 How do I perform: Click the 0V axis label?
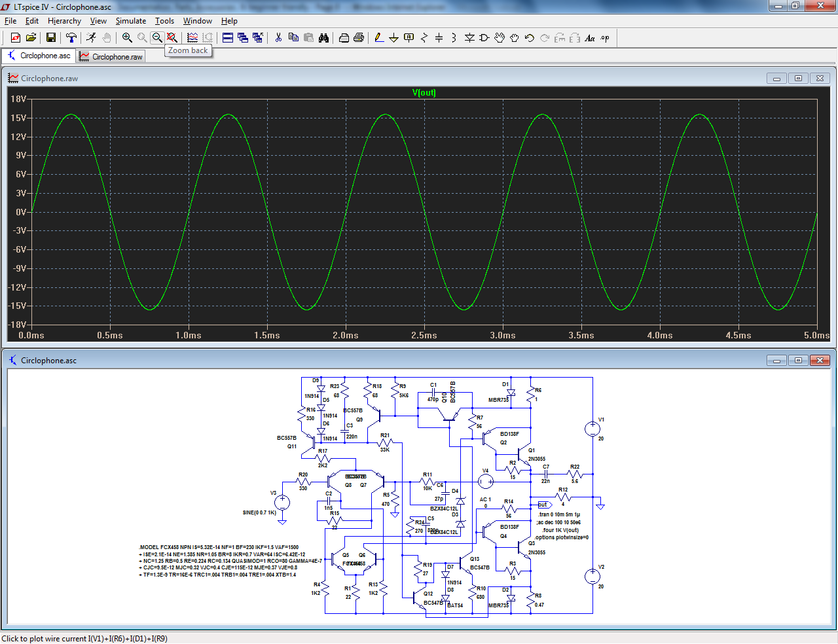pyautogui.click(x=21, y=212)
